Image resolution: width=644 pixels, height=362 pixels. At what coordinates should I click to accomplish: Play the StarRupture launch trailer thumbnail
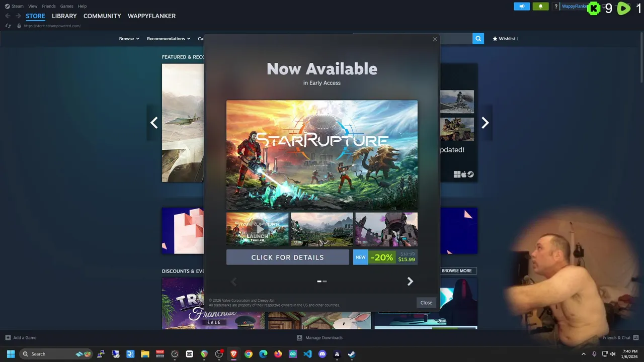[x=257, y=229]
